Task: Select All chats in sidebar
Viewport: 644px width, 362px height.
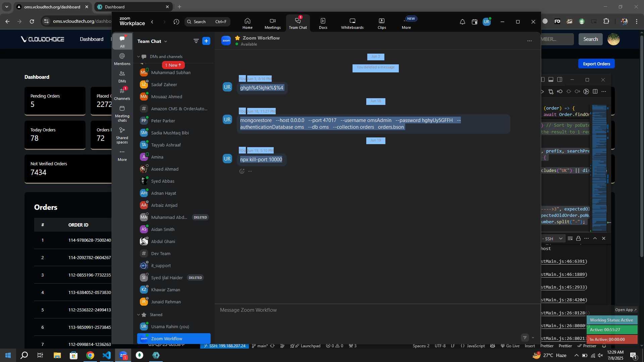Action: (122, 41)
